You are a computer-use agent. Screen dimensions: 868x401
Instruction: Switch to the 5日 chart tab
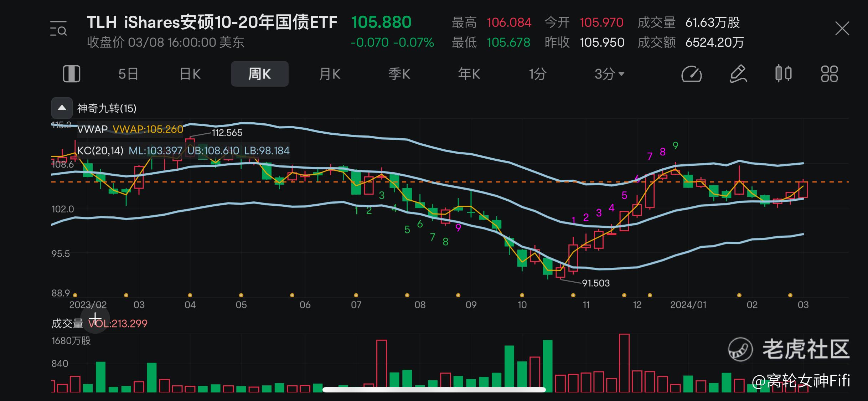(128, 74)
